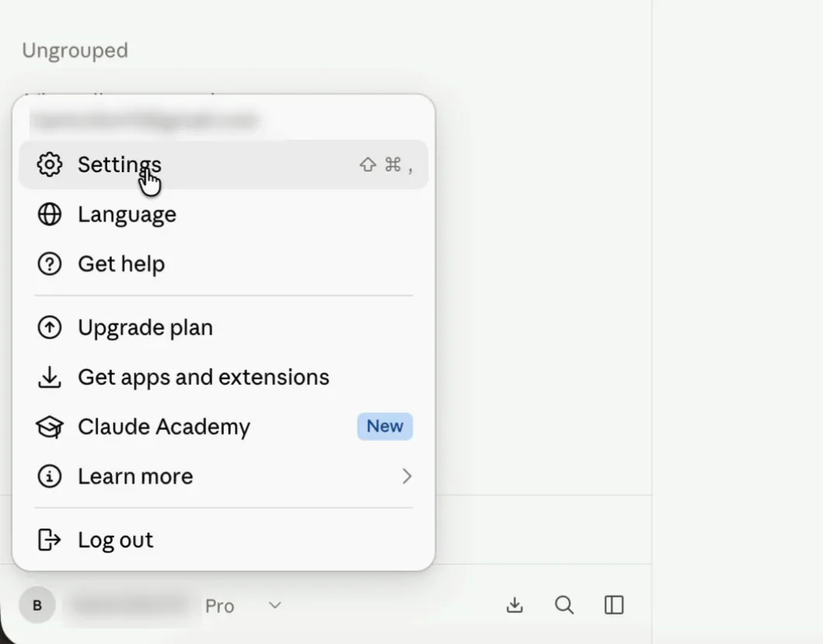The height and width of the screenshot is (644, 823).
Task: Open Settings from the account menu
Action: [x=224, y=164]
